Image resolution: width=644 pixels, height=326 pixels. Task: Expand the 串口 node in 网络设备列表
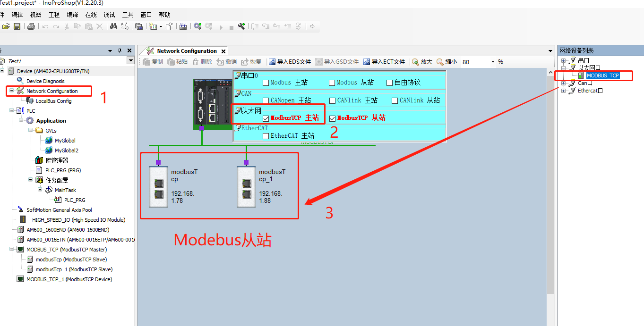(563, 60)
